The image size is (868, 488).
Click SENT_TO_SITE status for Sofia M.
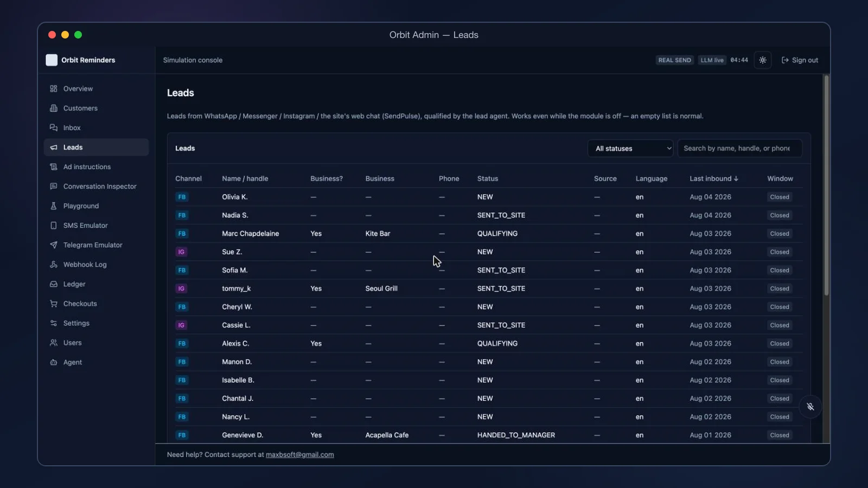501,270
